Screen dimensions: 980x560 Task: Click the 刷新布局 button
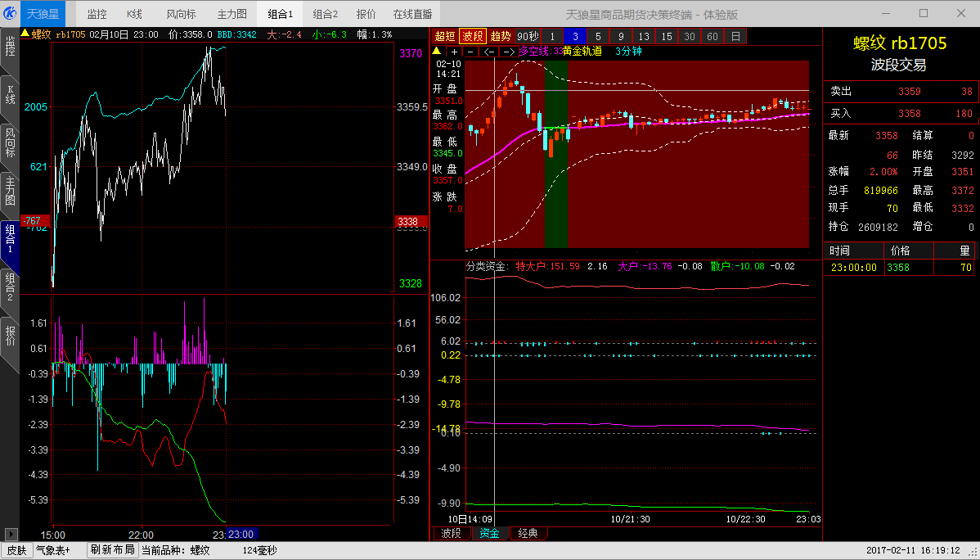coord(112,550)
